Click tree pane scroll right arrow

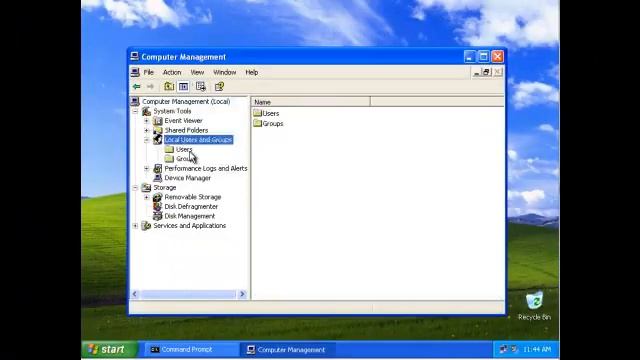click(242, 294)
